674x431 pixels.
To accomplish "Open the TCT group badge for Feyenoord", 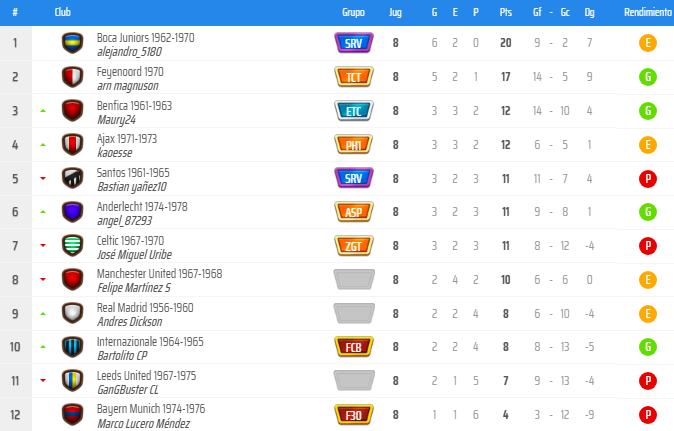I will pyautogui.click(x=354, y=77).
